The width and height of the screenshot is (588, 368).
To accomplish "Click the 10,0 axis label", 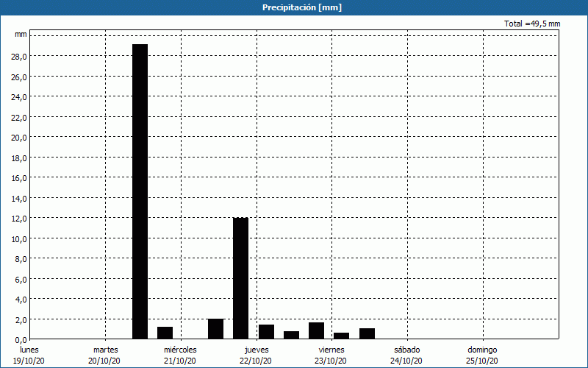I will [19, 238].
